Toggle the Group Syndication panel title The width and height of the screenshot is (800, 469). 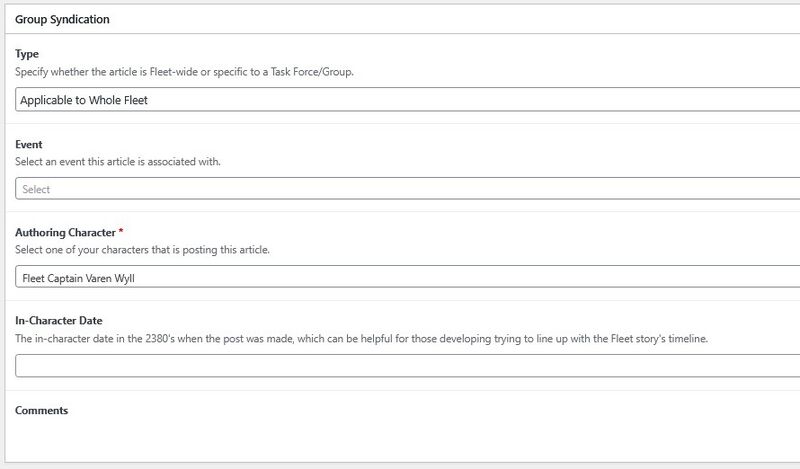coord(62,19)
